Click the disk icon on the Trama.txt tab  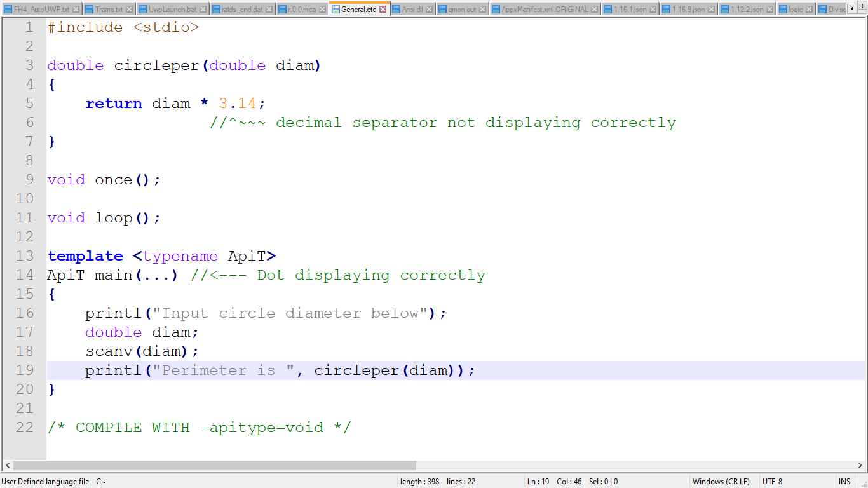pos(88,8)
